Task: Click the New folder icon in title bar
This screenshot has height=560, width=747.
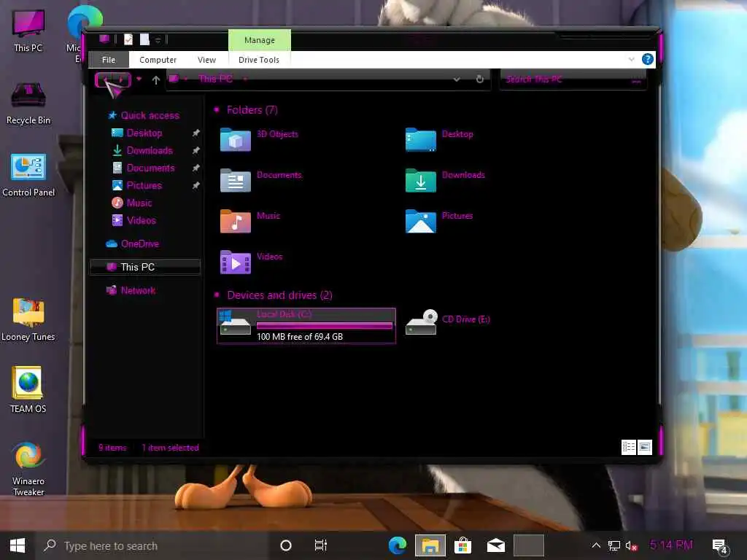Action: click(x=144, y=39)
